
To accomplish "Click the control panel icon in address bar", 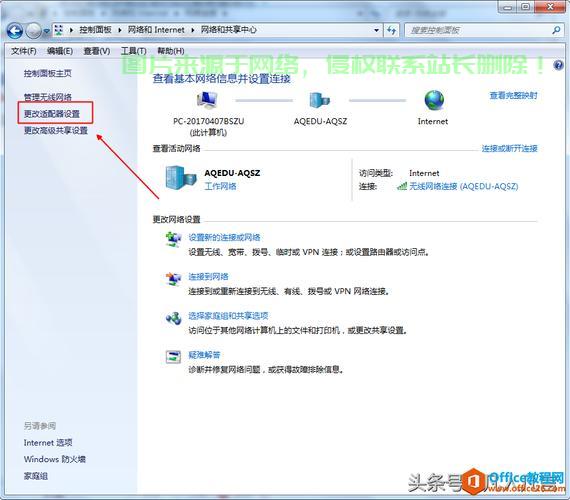I will (59, 30).
